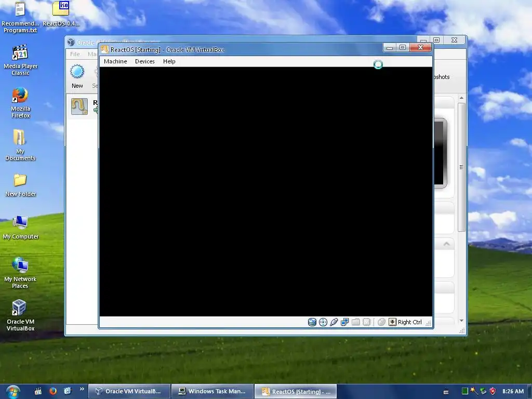Click the red shield security tray icon
This screenshot has width=532, height=399.
pos(493,391)
